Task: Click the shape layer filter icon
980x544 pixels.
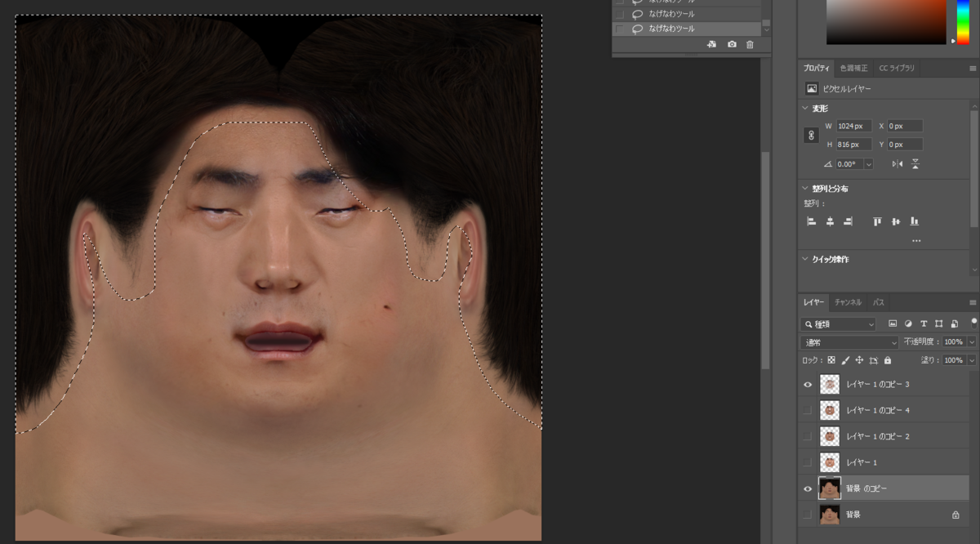Action: [x=939, y=324]
